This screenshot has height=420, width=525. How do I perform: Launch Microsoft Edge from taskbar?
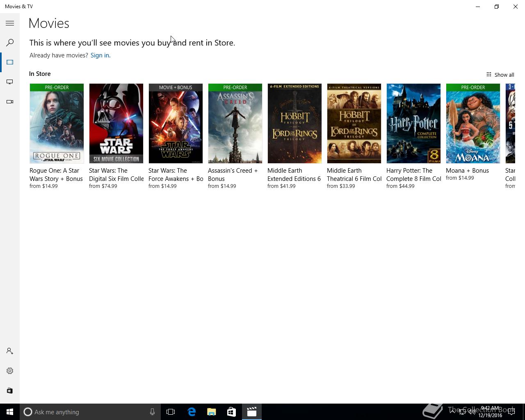192,412
